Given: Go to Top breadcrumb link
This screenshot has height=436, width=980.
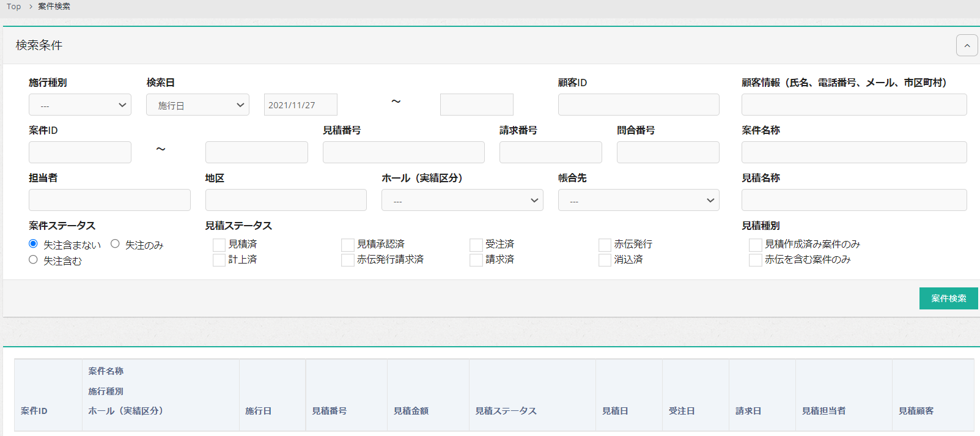Looking at the screenshot, I should pyautogui.click(x=13, y=6).
